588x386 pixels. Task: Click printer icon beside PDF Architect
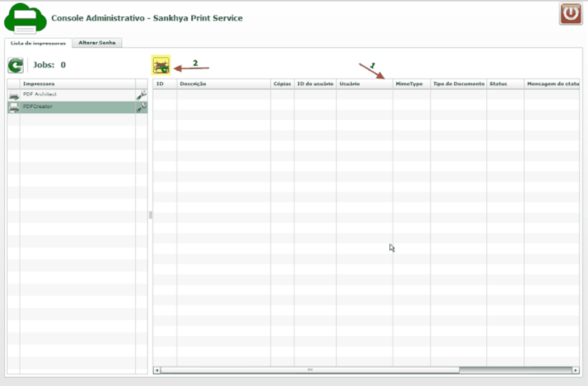pos(14,96)
